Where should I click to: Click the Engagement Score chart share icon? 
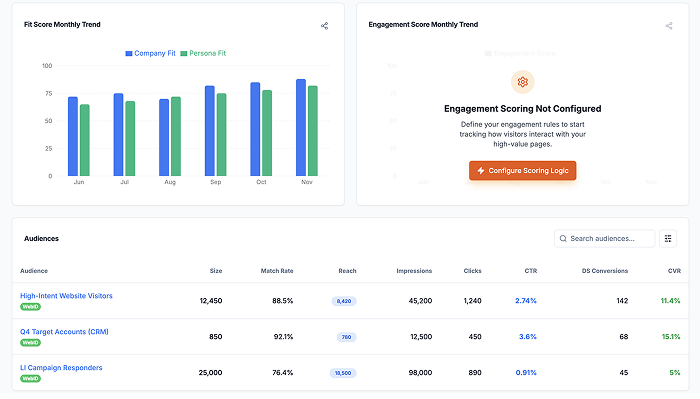(669, 26)
